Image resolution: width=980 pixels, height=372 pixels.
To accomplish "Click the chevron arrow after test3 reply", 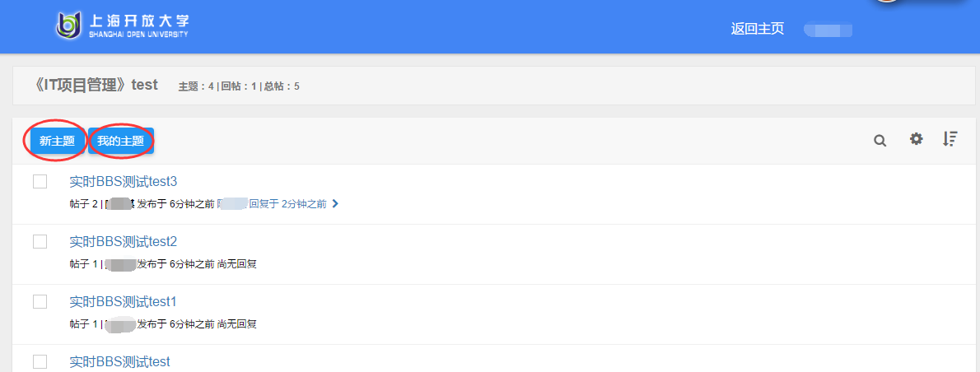I will coord(335,203).
